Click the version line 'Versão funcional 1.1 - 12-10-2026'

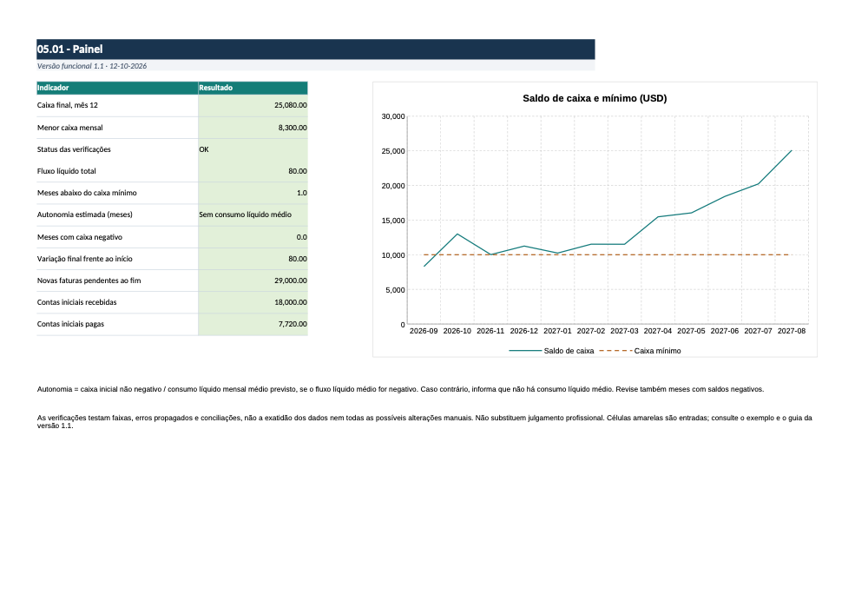(92, 66)
